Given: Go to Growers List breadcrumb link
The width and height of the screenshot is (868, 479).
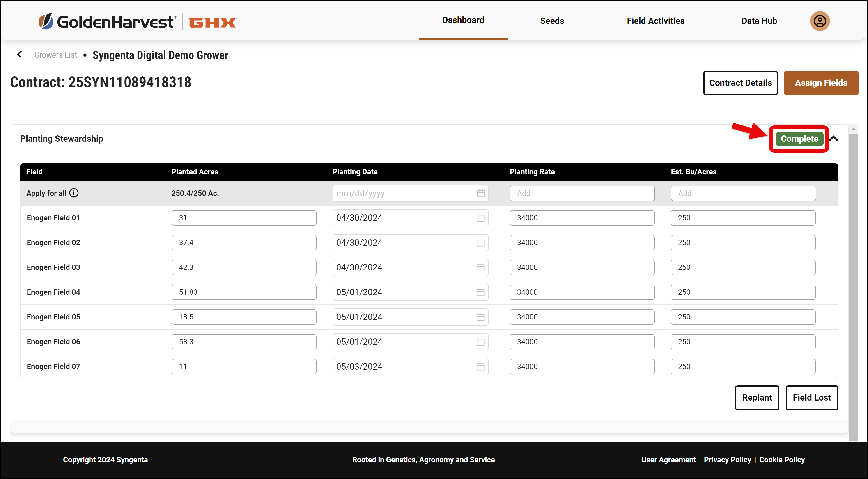Looking at the screenshot, I should coord(56,55).
